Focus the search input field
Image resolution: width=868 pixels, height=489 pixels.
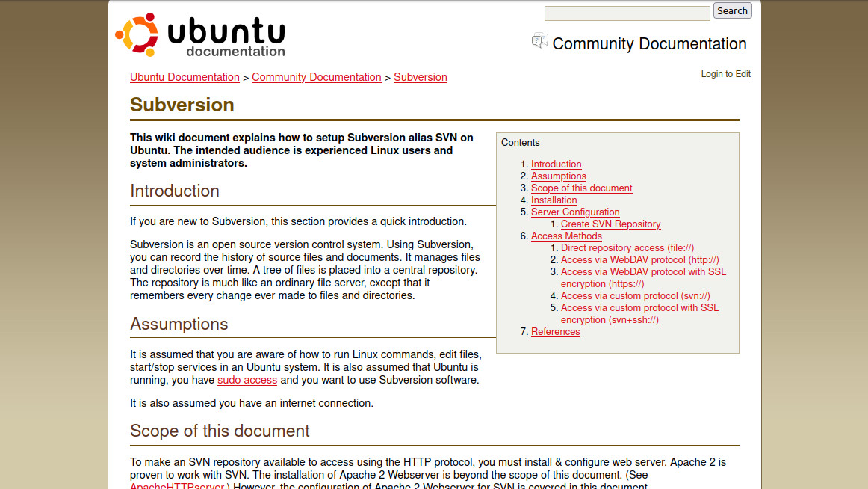(x=627, y=13)
